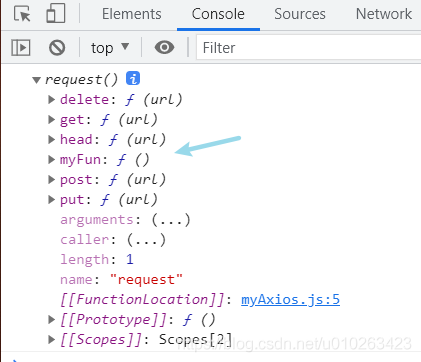421x362 pixels.
Task: Click the request() header text
Action: 81,80
